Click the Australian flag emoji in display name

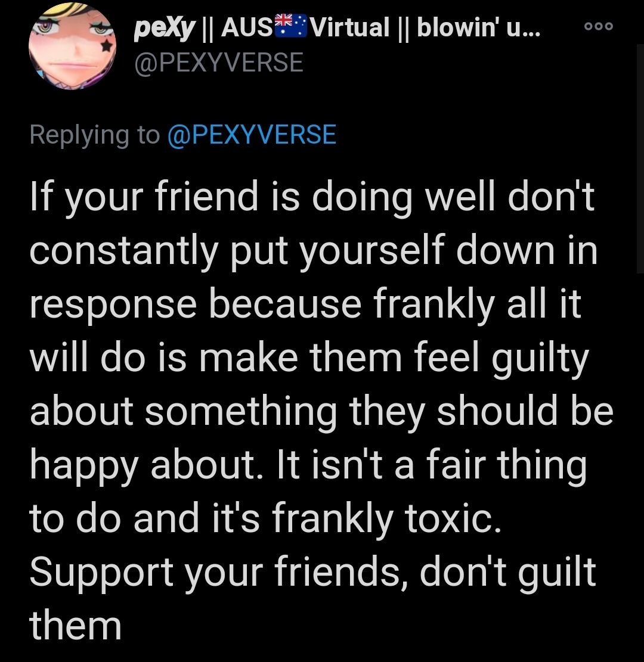click(291, 26)
